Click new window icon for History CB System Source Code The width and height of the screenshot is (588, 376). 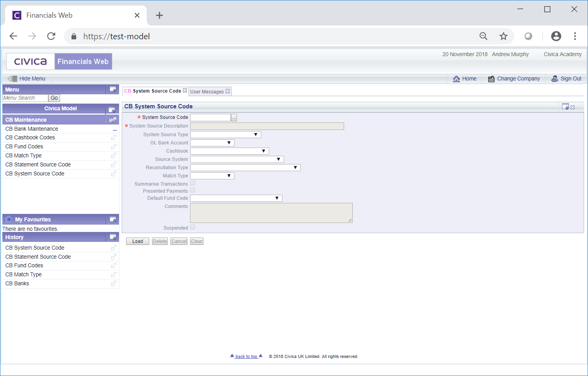pos(114,248)
